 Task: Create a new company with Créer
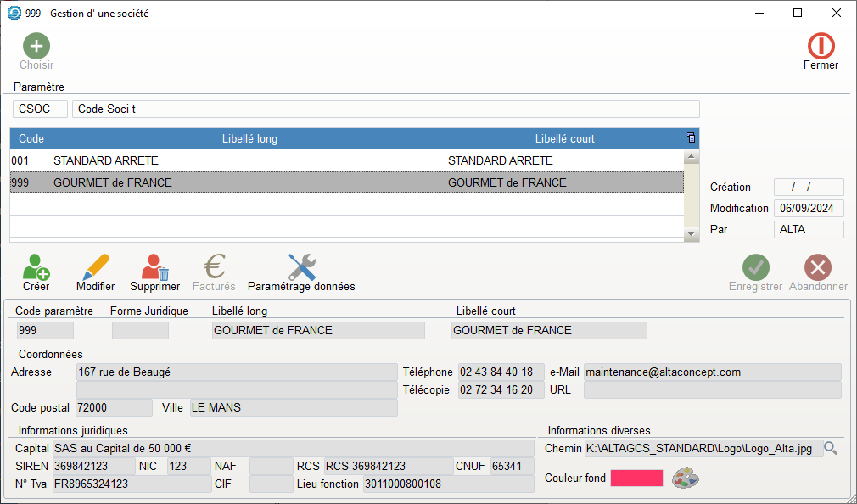(36, 268)
